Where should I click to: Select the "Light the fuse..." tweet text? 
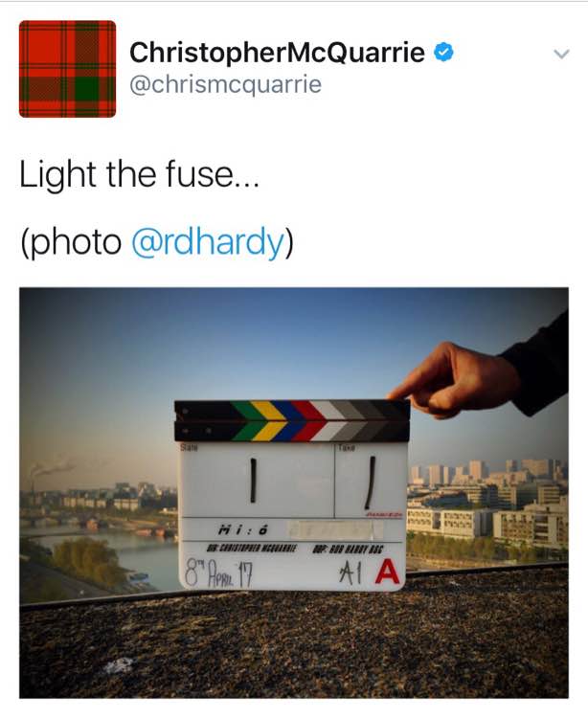[x=139, y=174]
